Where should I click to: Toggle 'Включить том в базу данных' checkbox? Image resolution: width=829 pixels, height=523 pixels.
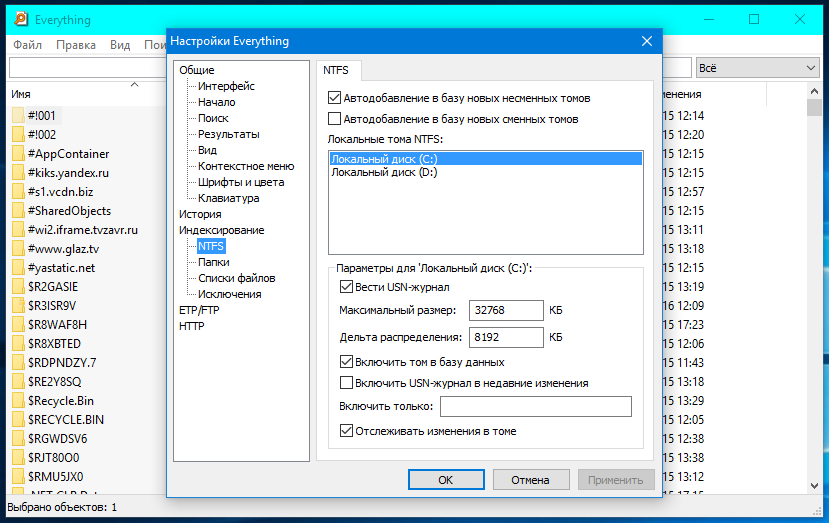[x=346, y=362]
